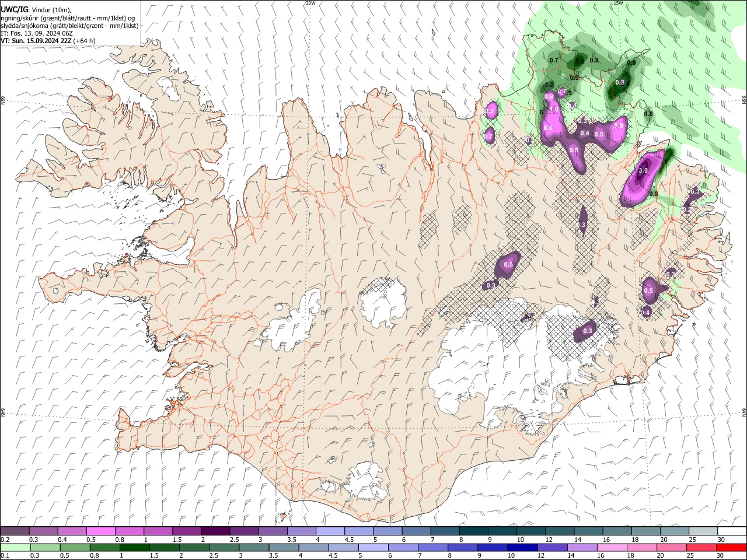Image resolution: width=747 pixels, height=560 pixels.
Task: Click the upper legend label '25'
Action: point(692,540)
